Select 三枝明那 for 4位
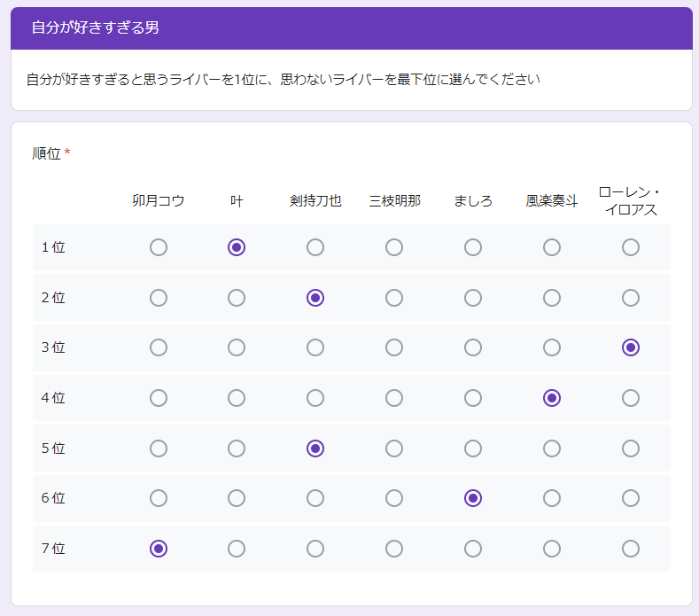The width and height of the screenshot is (699, 616). [x=394, y=398]
